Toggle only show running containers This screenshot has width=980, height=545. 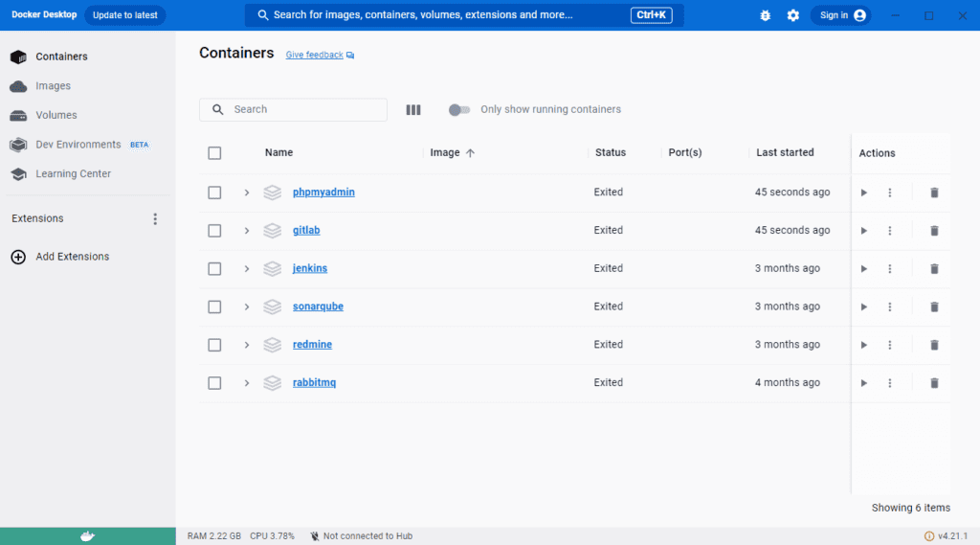click(x=459, y=110)
